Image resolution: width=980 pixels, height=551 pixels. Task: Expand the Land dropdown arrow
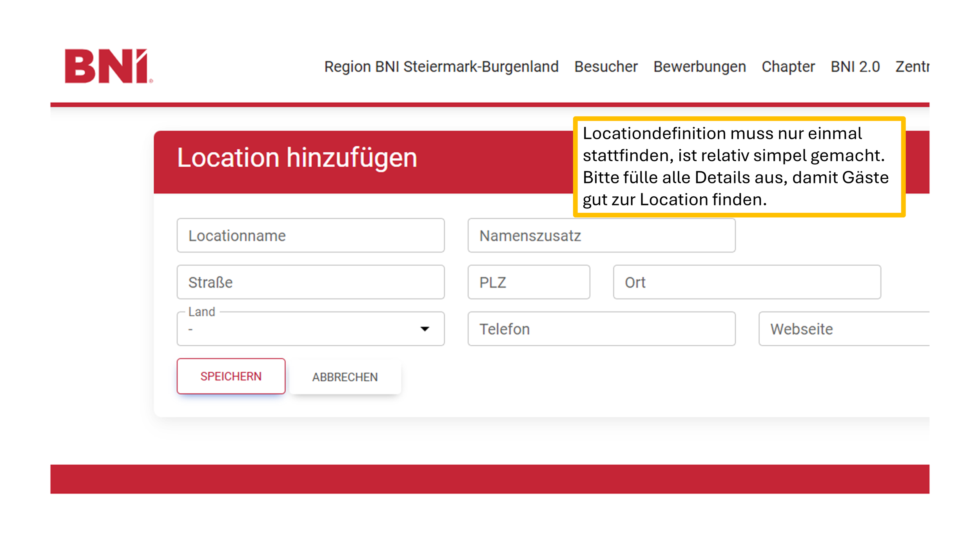pos(425,329)
